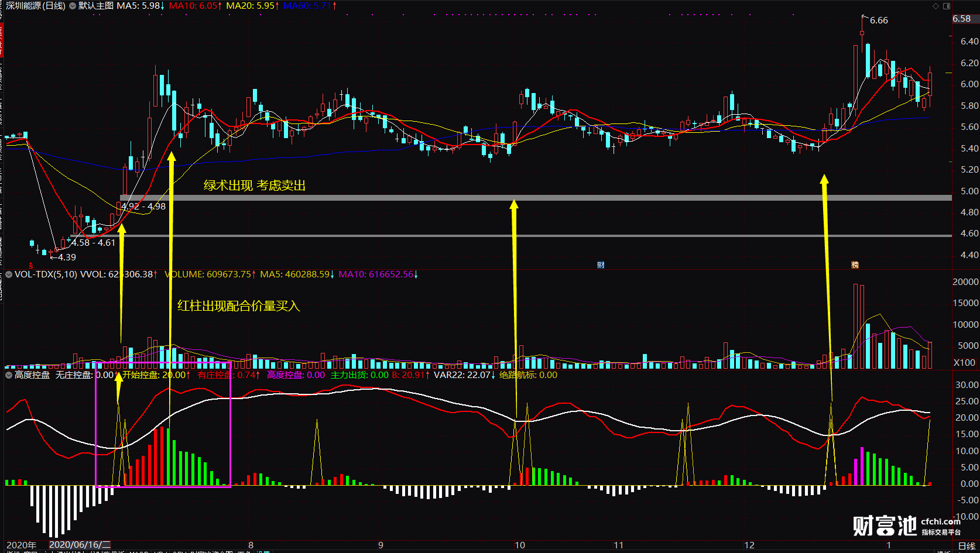Click the 2020/06/16/二 date marker

[x=80, y=545]
